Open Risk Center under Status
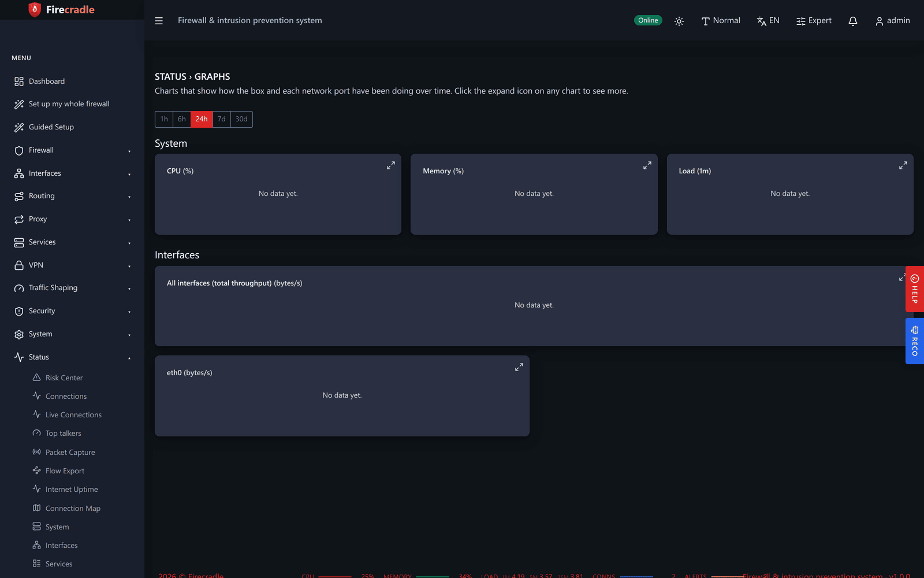 (x=64, y=378)
